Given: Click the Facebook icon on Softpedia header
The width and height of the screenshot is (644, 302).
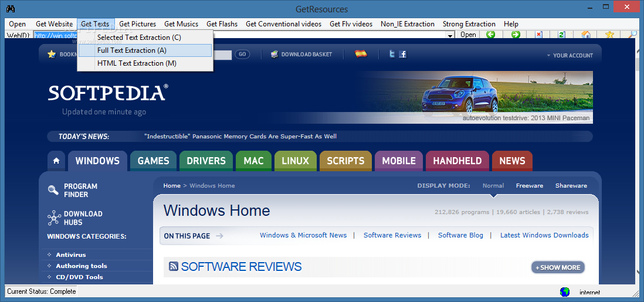Looking at the screenshot, I should click(x=402, y=54).
